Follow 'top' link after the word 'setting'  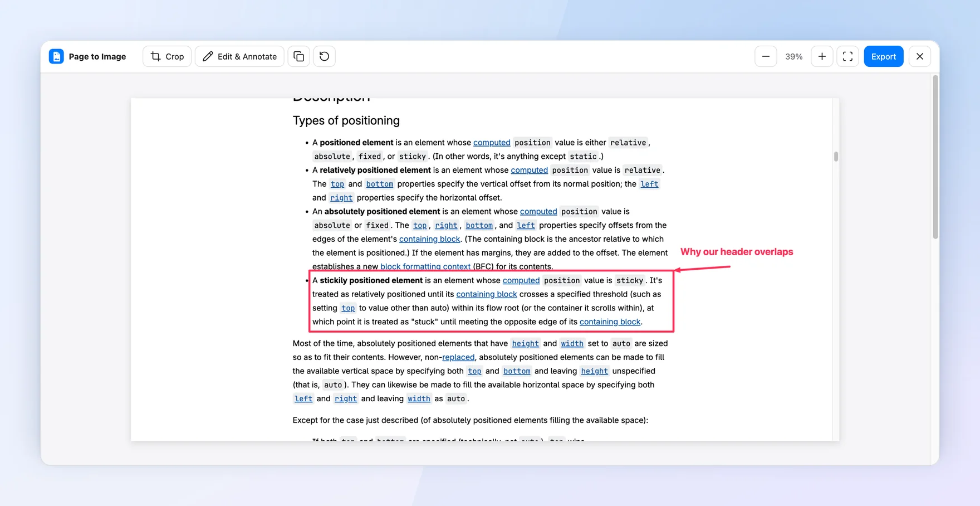[x=348, y=308]
